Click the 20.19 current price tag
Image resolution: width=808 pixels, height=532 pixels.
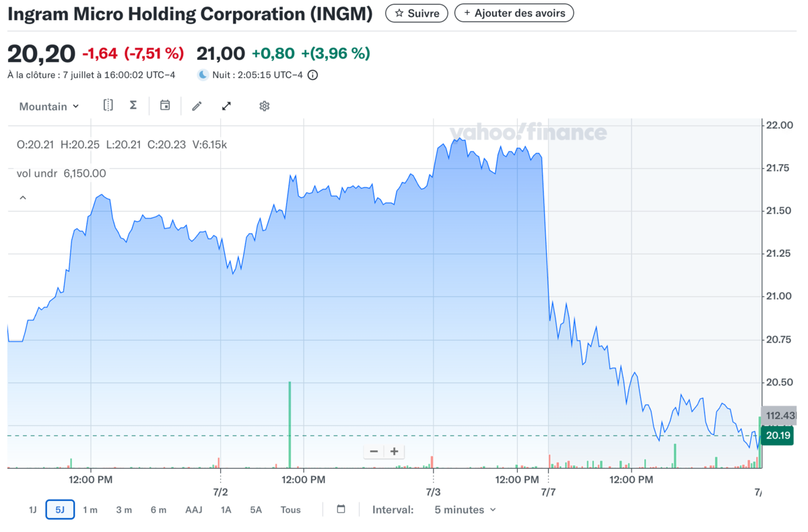point(777,436)
